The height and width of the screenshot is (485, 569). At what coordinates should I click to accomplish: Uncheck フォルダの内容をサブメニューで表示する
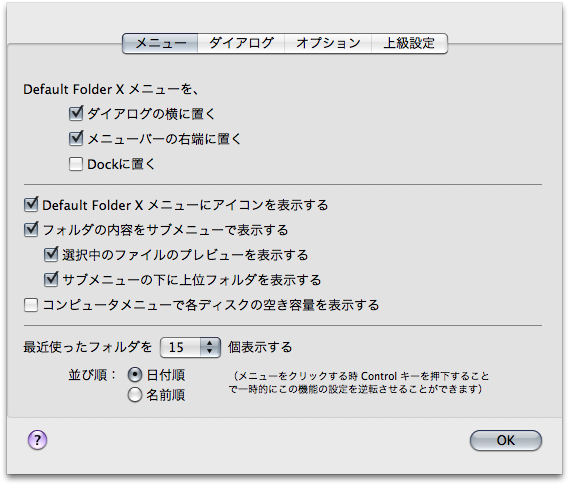(x=31, y=230)
